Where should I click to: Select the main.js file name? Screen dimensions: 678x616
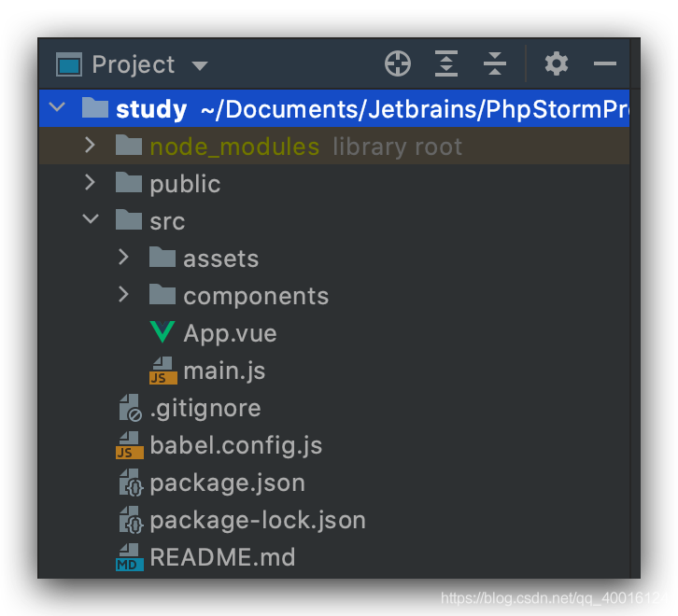[224, 371]
